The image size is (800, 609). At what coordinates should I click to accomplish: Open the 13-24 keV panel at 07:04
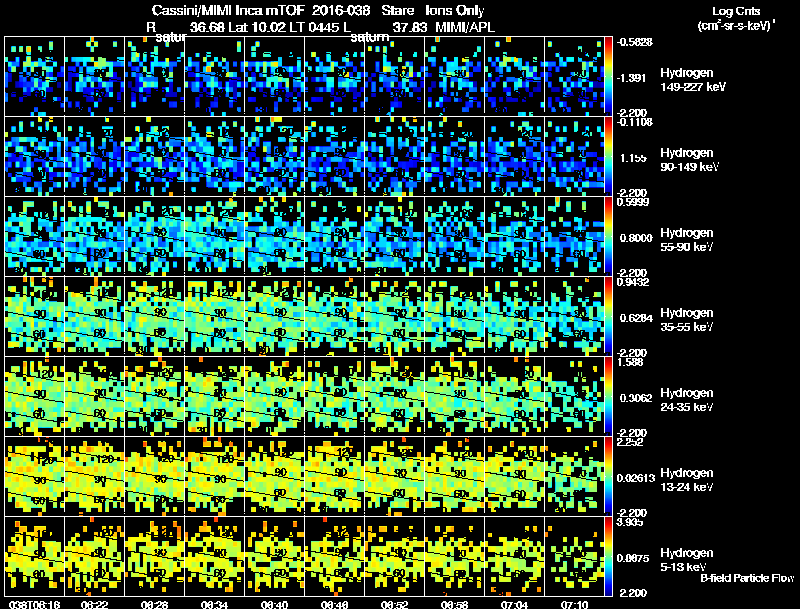point(514,476)
